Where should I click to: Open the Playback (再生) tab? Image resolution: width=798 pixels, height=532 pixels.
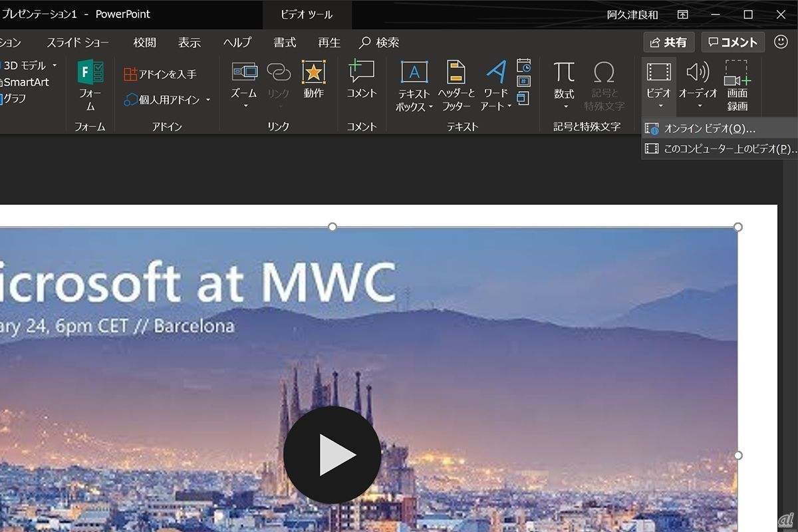coord(329,43)
